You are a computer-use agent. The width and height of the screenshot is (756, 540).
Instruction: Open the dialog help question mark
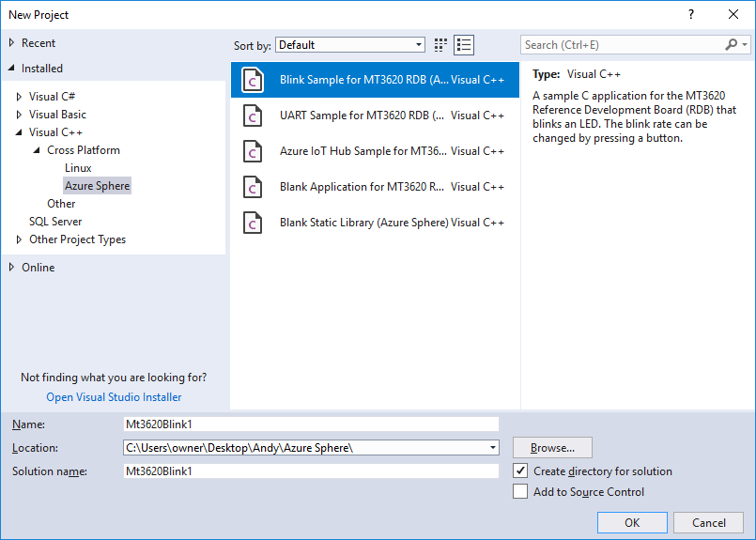[x=691, y=14]
